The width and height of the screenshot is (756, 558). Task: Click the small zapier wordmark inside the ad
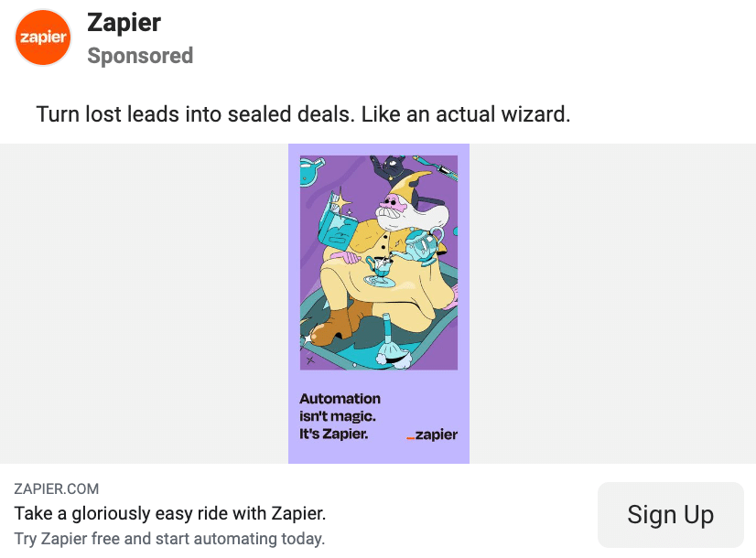[x=432, y=435]
